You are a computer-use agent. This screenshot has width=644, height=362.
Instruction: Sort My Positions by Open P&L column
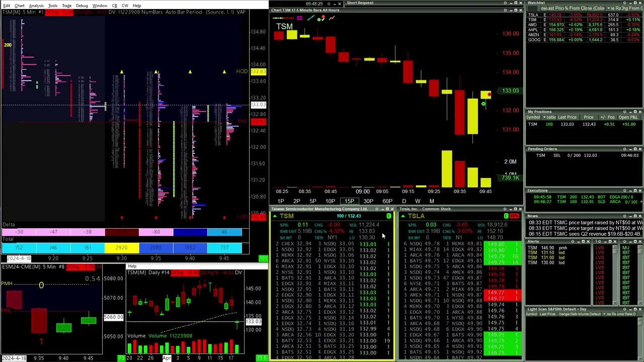click(628, 117)
